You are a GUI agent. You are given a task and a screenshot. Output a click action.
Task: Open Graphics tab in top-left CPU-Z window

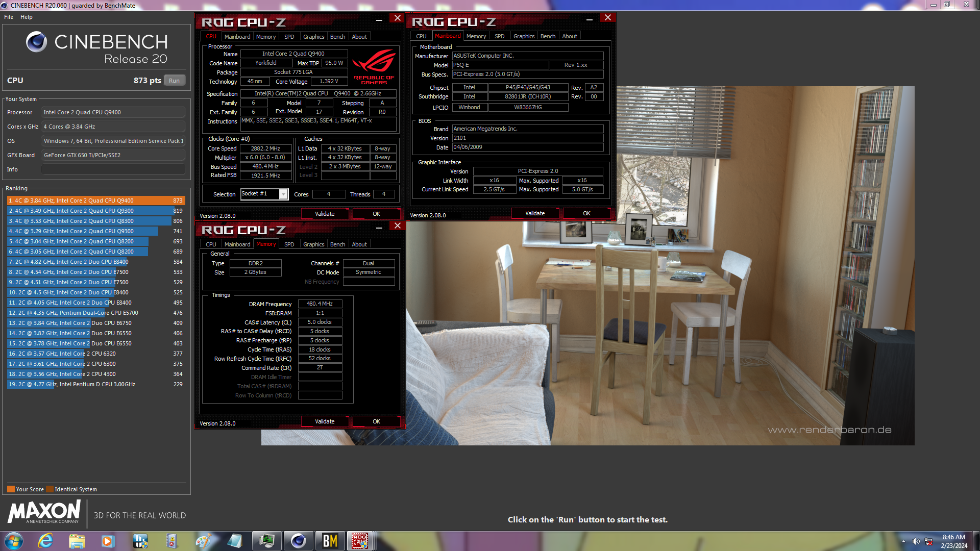[x=314, y=37]
